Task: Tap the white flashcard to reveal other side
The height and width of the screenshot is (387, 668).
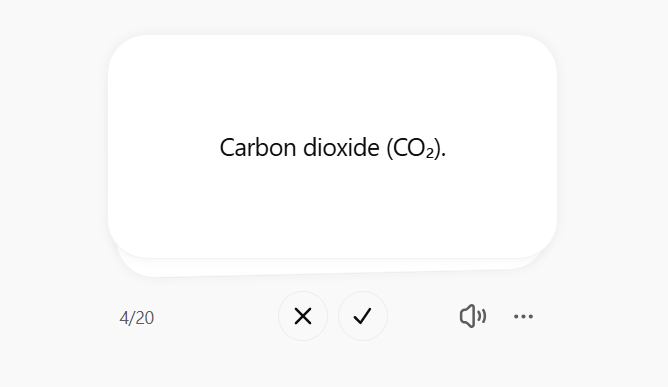Action: (x=332, y=146)
